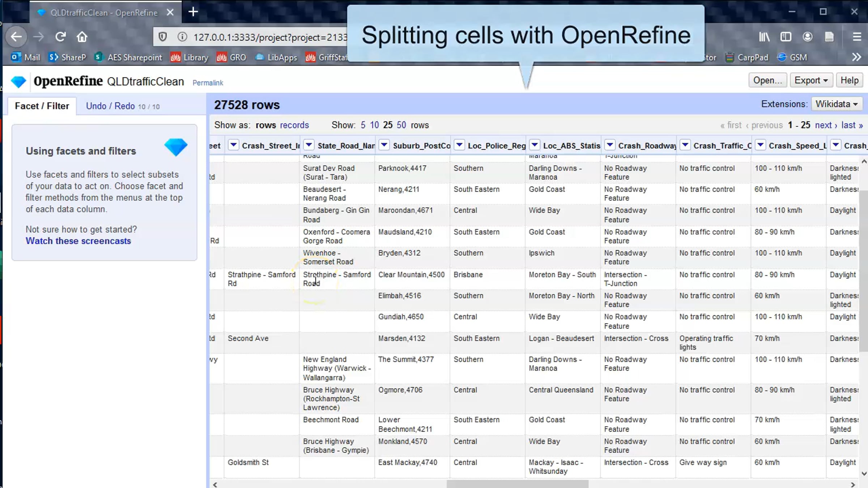Click the Help button
Screen dimensions: 868x488
pos(849,80)
